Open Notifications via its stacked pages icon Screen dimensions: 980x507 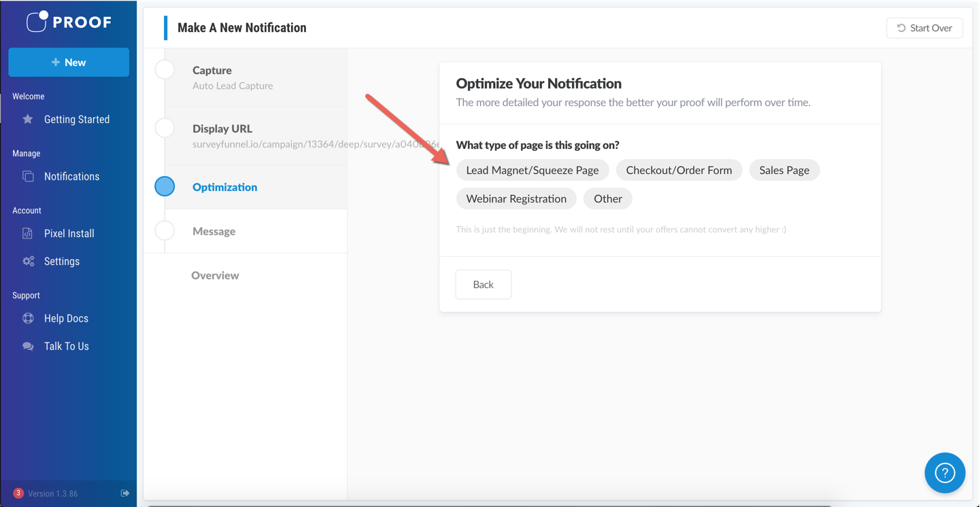28,177
